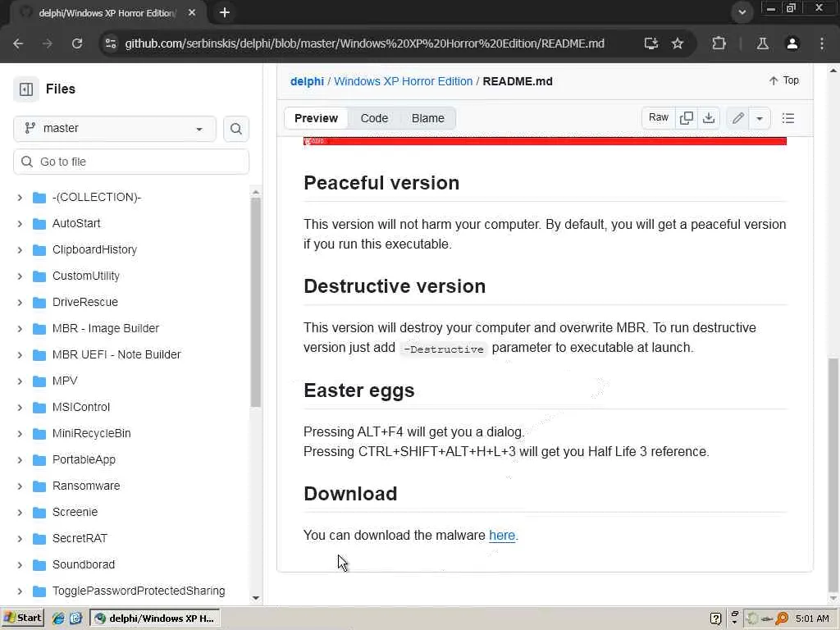Screen dimensions: 840x630
Task: Copy raw file contents icon
Action: coord(687,118)
